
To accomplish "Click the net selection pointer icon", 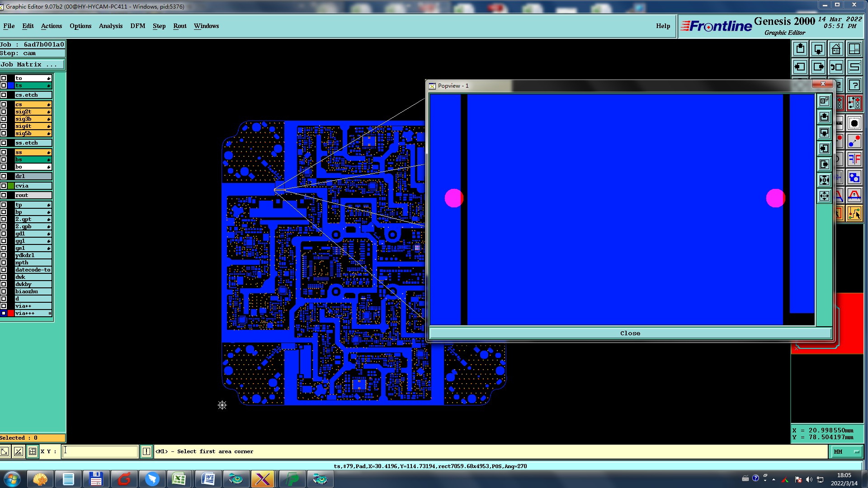I will 854,214.
